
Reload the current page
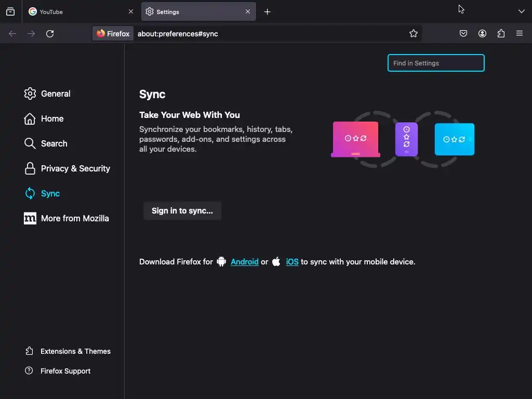coord(50,34)
